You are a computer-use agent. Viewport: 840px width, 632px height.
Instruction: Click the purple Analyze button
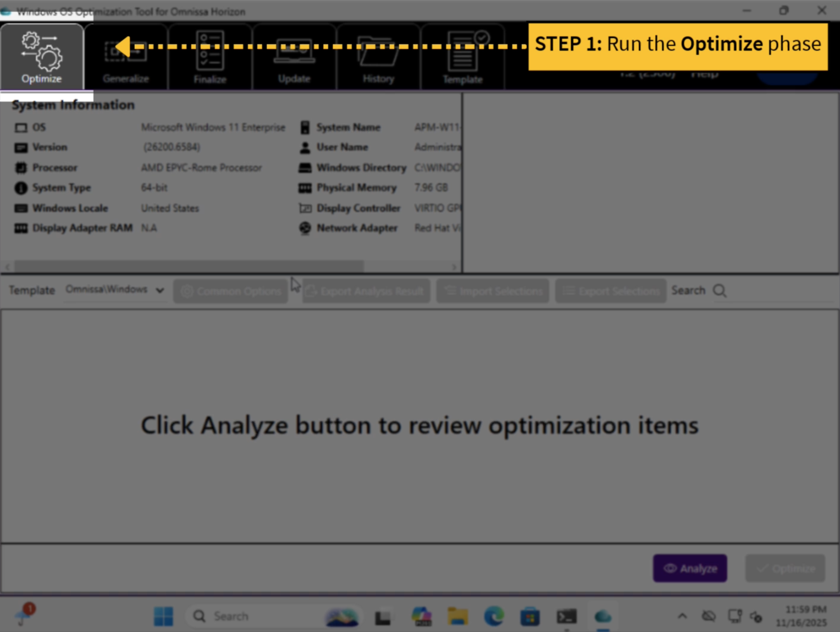click(689, 568)
